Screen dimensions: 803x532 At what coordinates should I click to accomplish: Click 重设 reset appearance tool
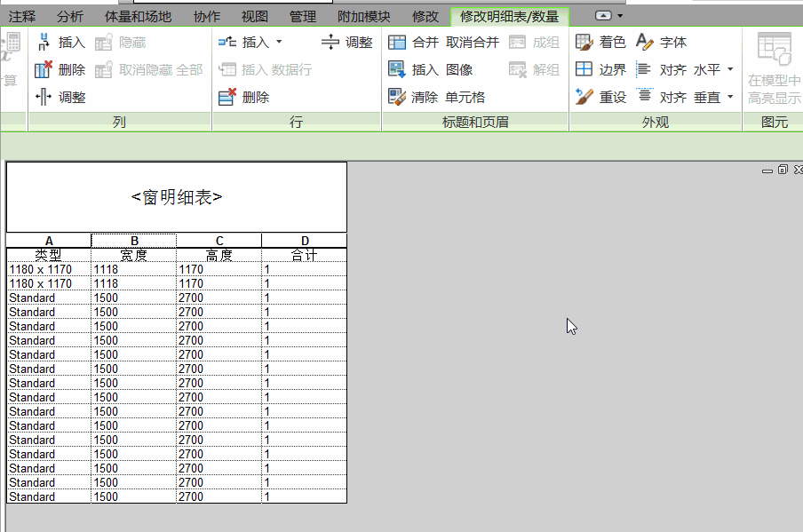point(584,97)
